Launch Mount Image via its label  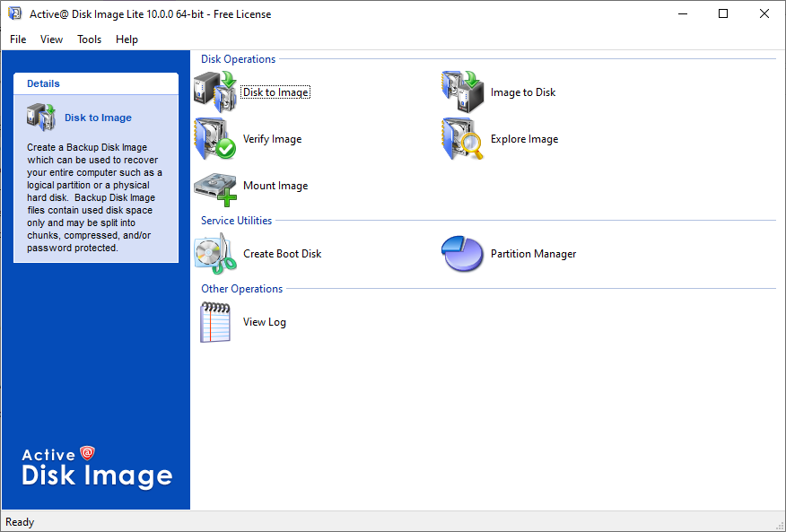pos(275,186)
